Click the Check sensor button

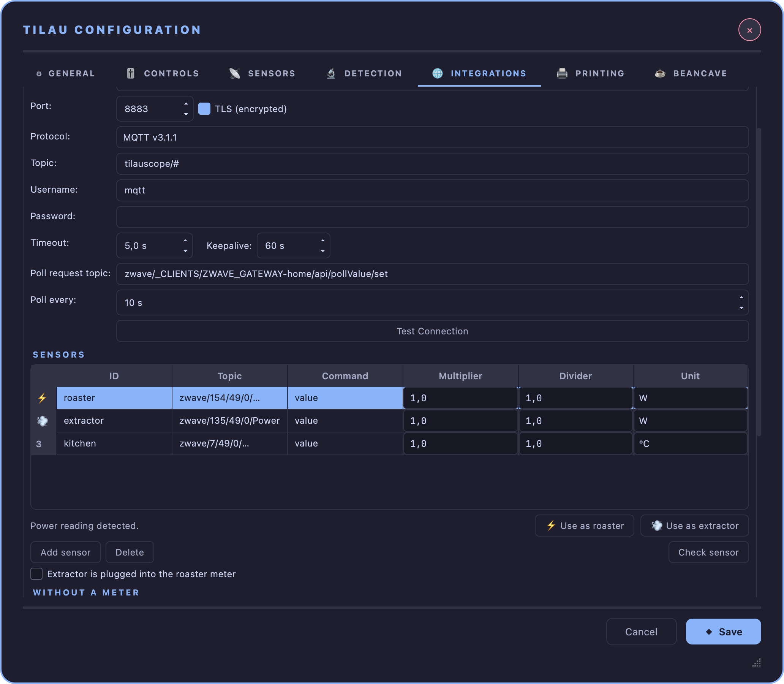pos(708,552)
